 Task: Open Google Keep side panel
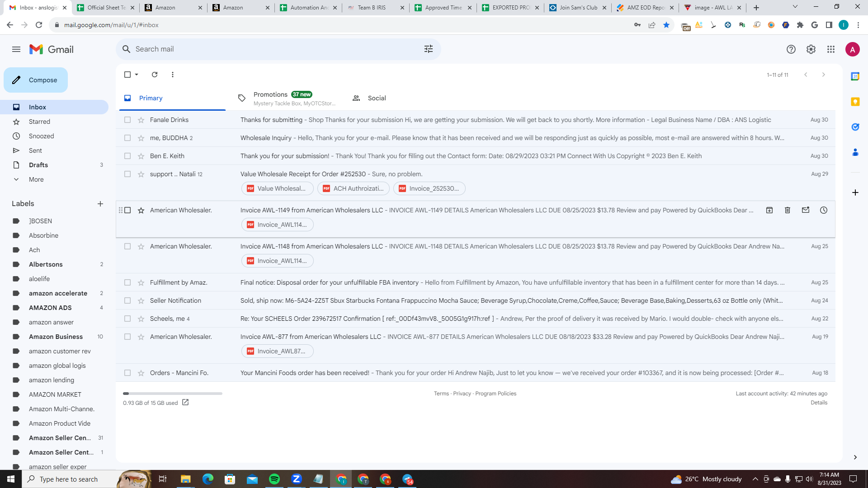(x=855, y=102)
